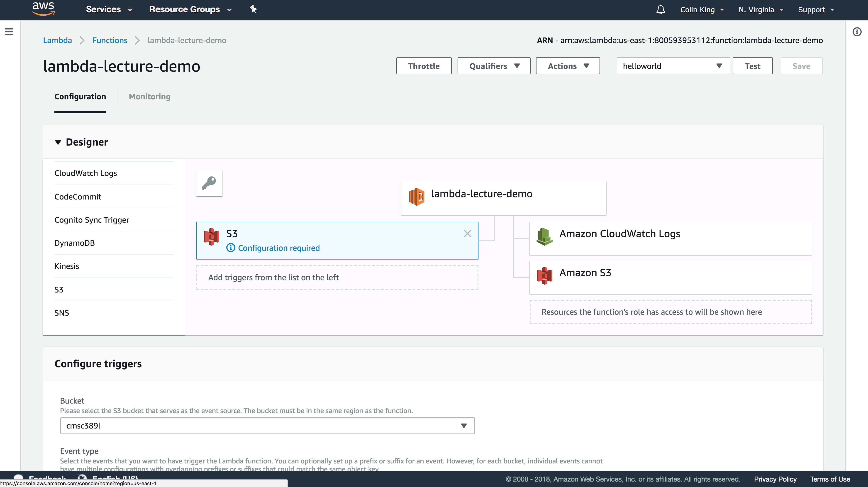Screen dimensions: 868x487
Task: Remove S3 trigger with X icon
Action: tap(467, 234)
